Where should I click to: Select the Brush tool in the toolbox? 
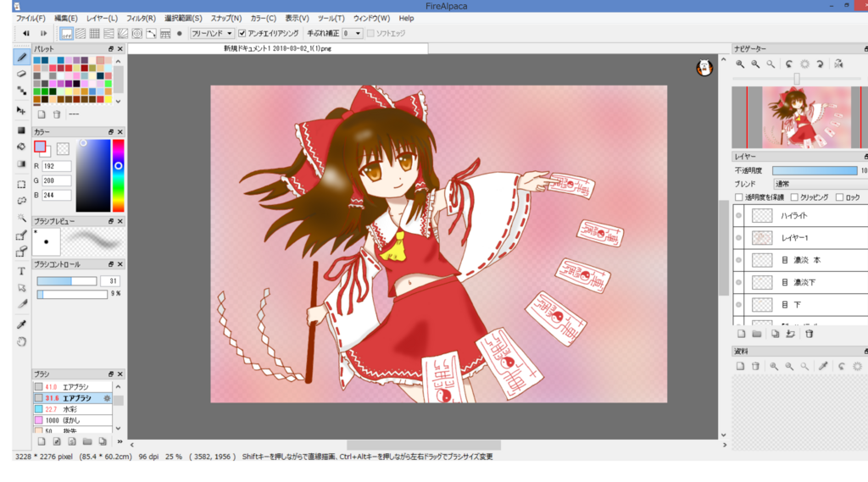pos(21,57)
